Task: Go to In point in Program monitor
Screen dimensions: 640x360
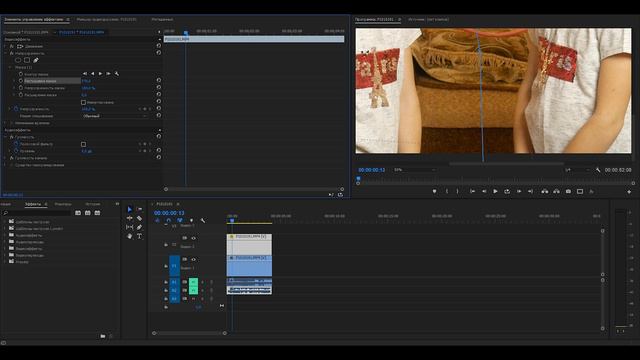Action: 472,191
